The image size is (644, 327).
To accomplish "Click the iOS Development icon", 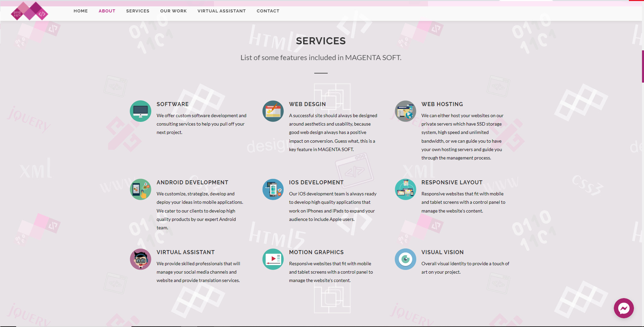I will point(273,189).
